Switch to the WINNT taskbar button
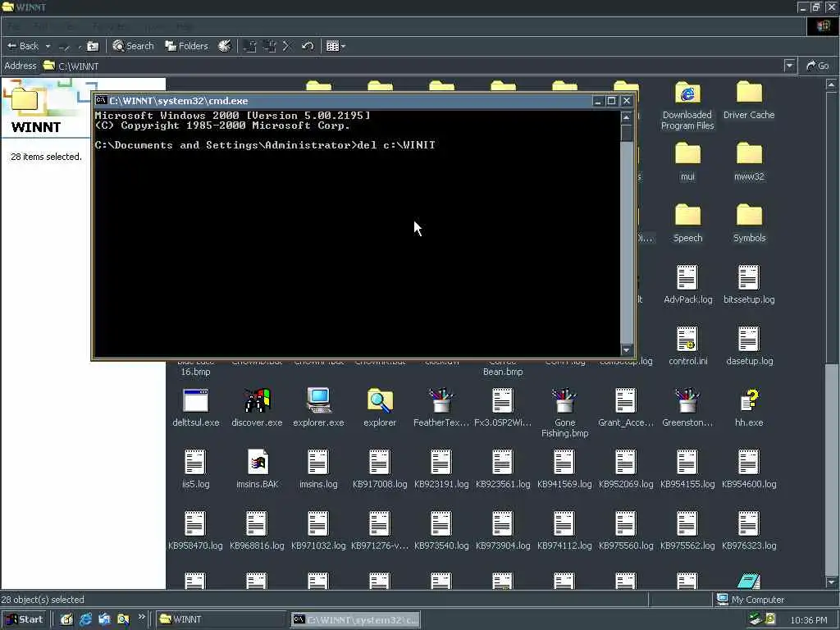This screenshot has width=840, height=630. [x=221, y=619]
